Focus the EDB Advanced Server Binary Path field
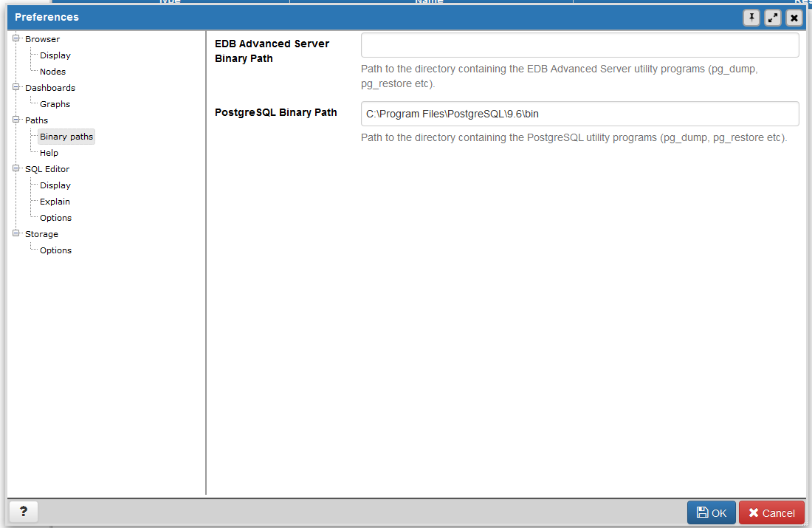812x528 pixels. pyautogui.click(x=579, y=45)
